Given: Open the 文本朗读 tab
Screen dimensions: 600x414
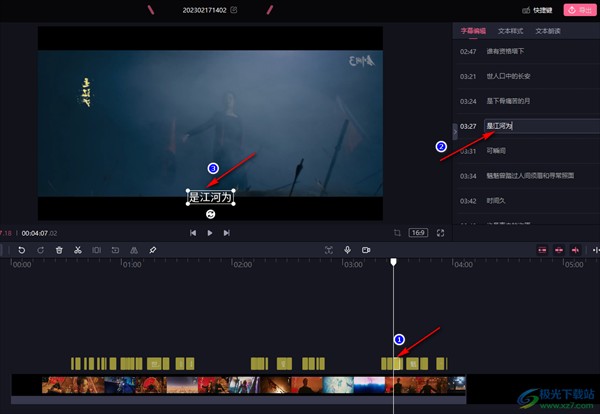Looking at the screenshot, I should (x=548, y=31).
